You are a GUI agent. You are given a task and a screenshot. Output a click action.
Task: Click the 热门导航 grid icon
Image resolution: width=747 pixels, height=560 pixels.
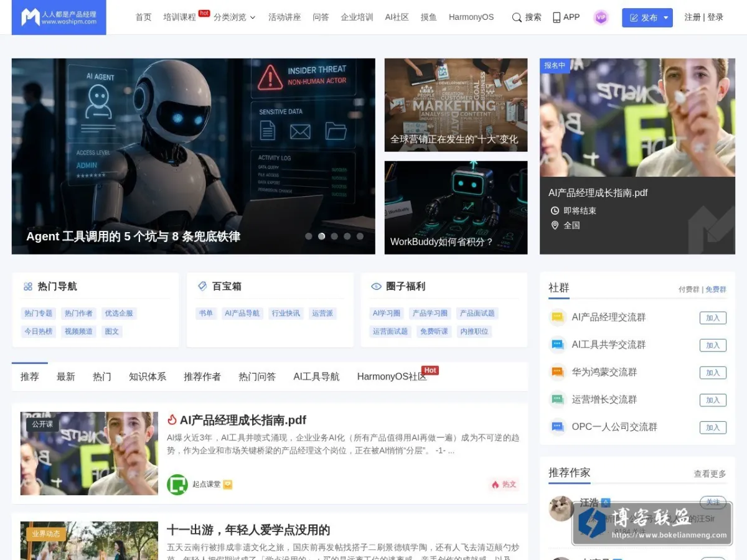tap(28, 286)
